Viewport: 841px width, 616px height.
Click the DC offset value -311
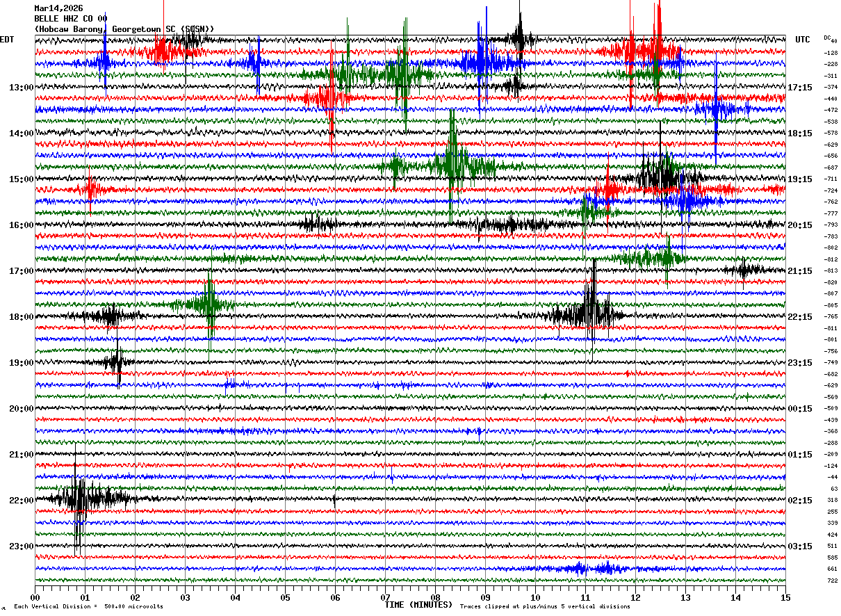pos(831,75)
